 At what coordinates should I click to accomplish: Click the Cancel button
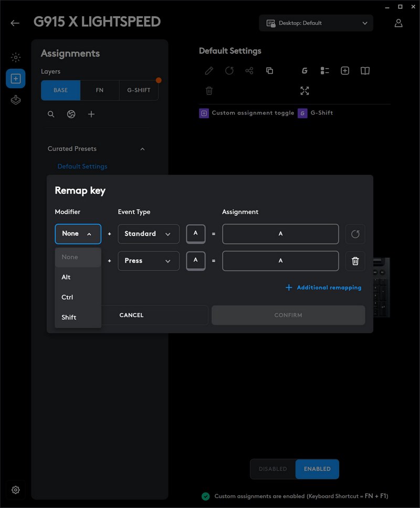pos(131,315)
